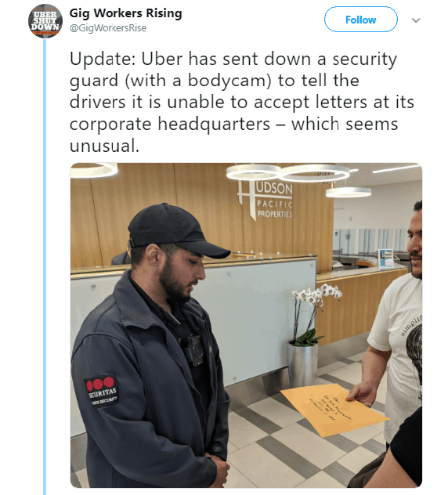Click the Securitas shoulder patch in photo

tap(101, 391)
